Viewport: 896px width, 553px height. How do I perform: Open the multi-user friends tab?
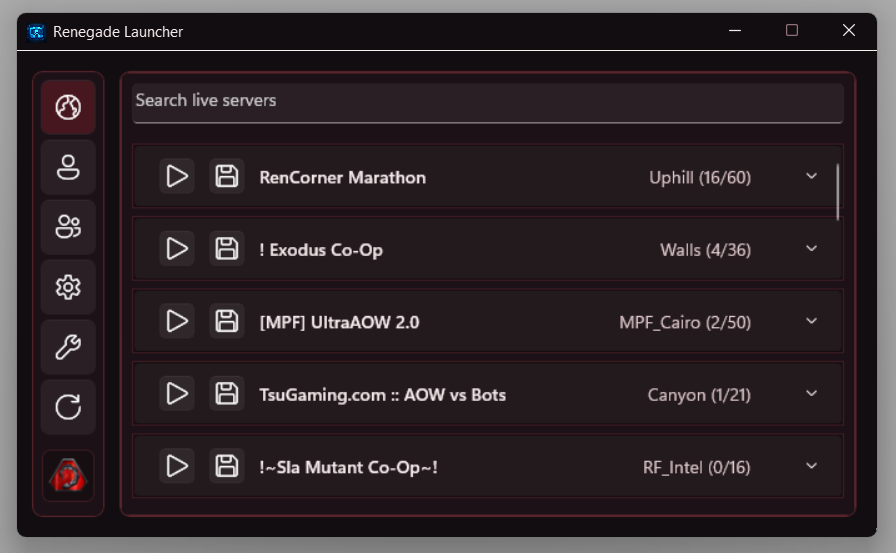click(x=68, y=227)
